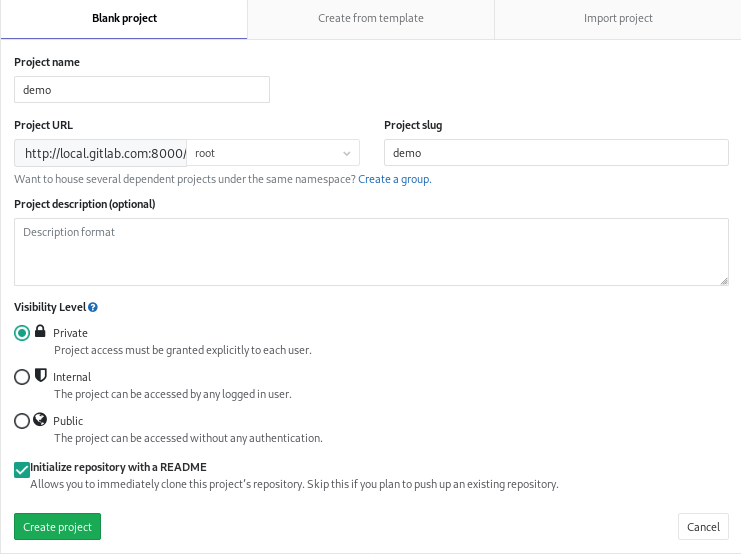Click the Project description text area
This screenshot has height=556, width=741.
371,252
